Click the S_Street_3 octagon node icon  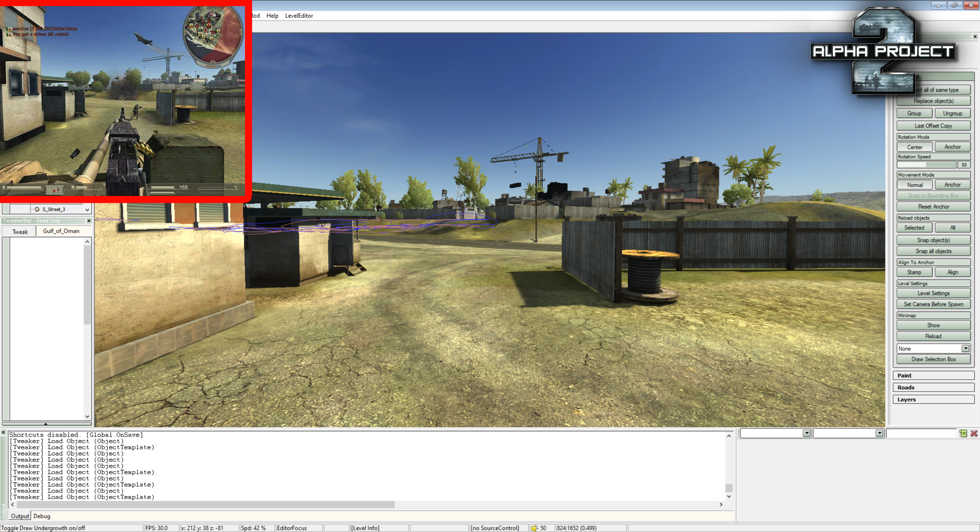[37, 209]
